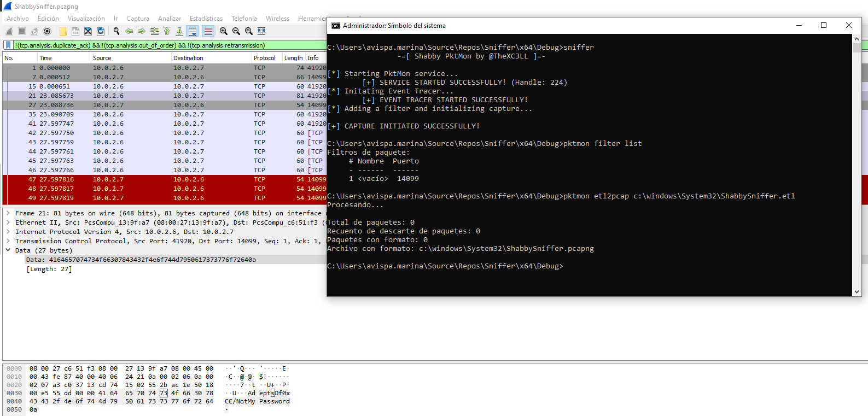868x416 pixels.
Task: Click the go to specific packet icon
Action: [154, 31]
